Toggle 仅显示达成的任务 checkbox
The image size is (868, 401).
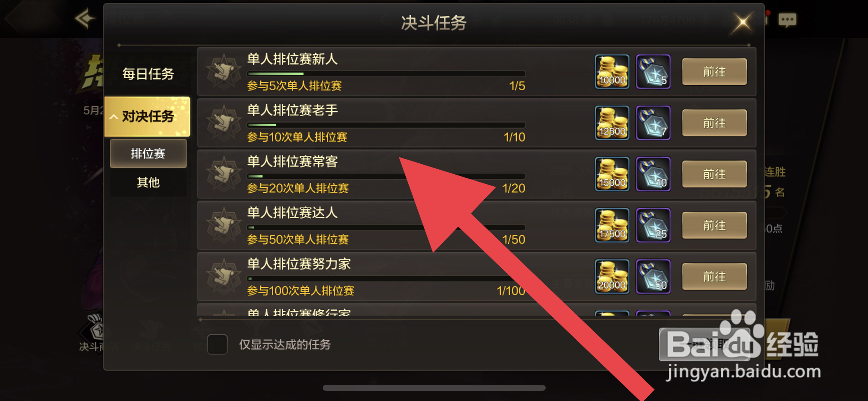pos(217,344)
